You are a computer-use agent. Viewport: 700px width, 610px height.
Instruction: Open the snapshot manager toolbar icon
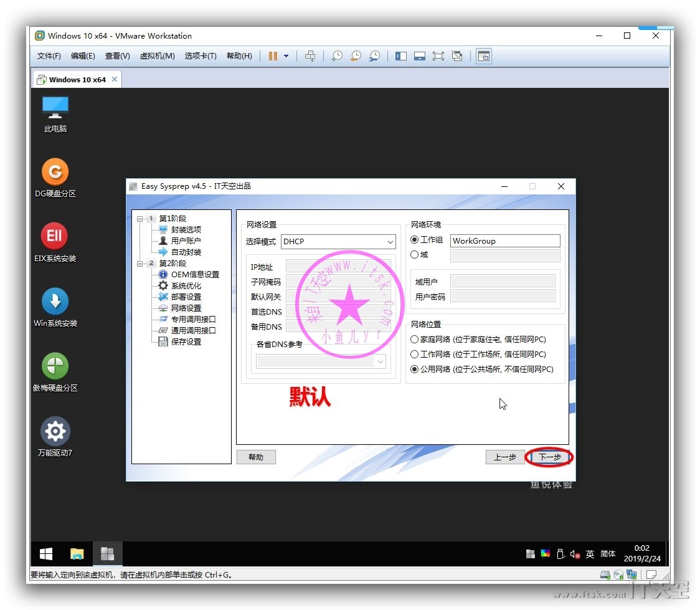pyautogui.click(x=374, y=56)
